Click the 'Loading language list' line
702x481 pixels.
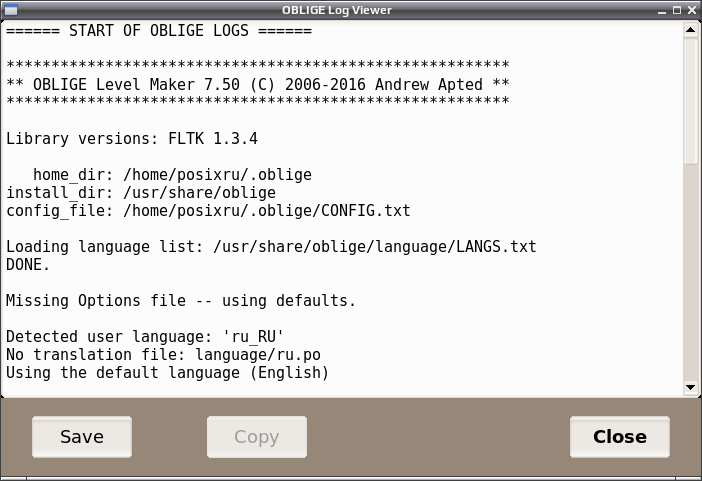271,247
